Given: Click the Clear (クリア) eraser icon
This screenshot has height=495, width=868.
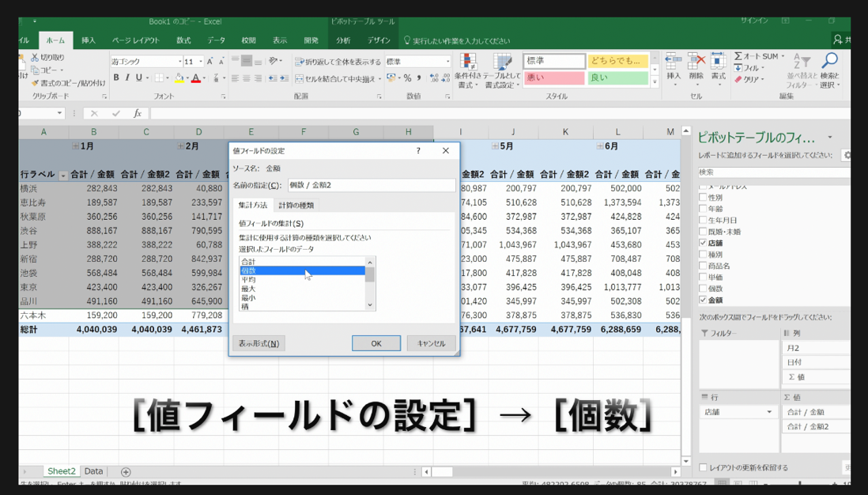Looking at the screenshot, I should pyautogui.click(x=738, y=79).
